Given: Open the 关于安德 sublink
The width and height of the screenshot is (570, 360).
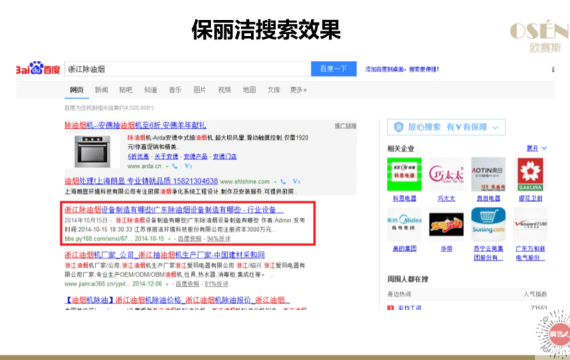Looking at the screenshot, I should [166, 156].
